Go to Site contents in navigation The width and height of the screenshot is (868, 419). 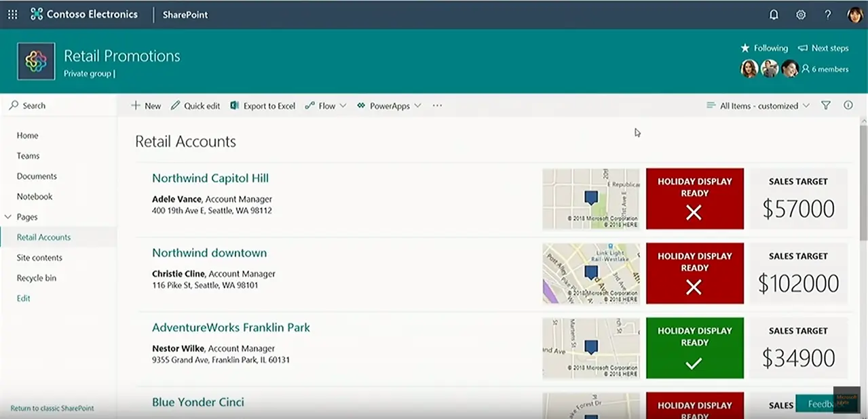39,258
